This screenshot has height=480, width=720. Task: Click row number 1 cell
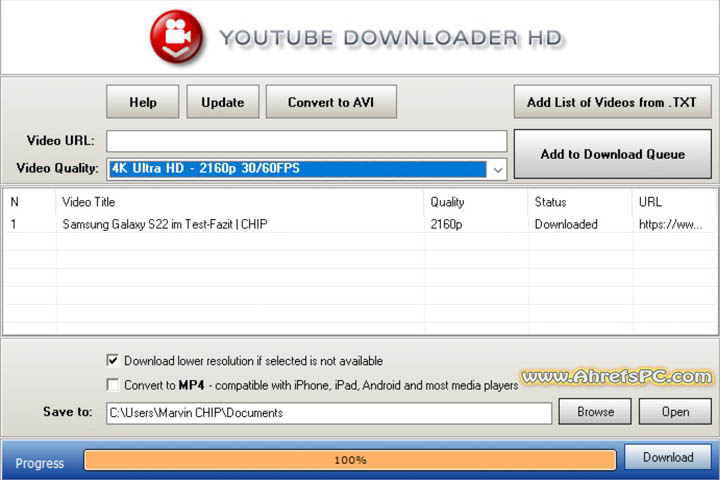pos(14,224)
